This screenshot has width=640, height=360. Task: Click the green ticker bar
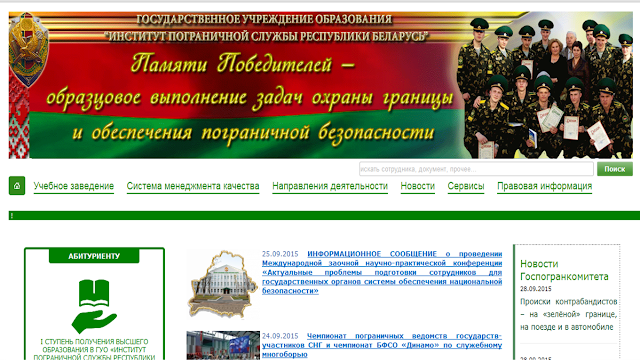pos(324,216)
